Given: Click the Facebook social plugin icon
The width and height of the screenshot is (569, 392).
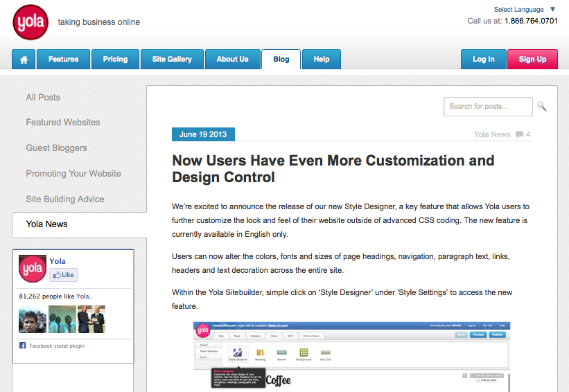Looking at the screenshot, I should tap(22, 345).
